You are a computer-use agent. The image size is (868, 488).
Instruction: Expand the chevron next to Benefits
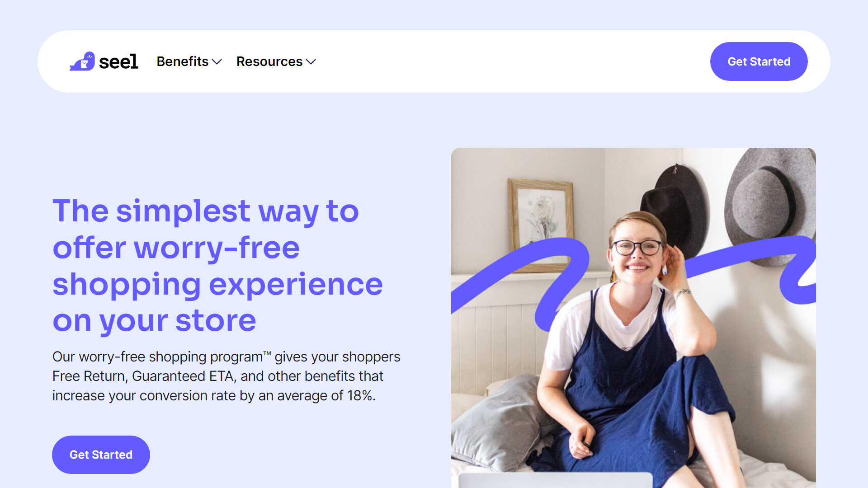tap(217, 62)
